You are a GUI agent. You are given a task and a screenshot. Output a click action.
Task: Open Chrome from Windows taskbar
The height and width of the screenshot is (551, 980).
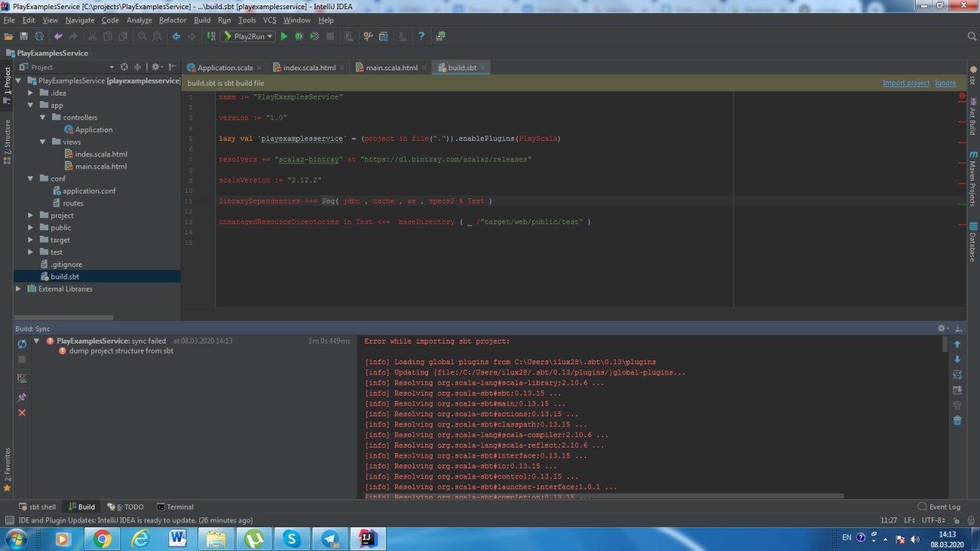coord(101,540)
